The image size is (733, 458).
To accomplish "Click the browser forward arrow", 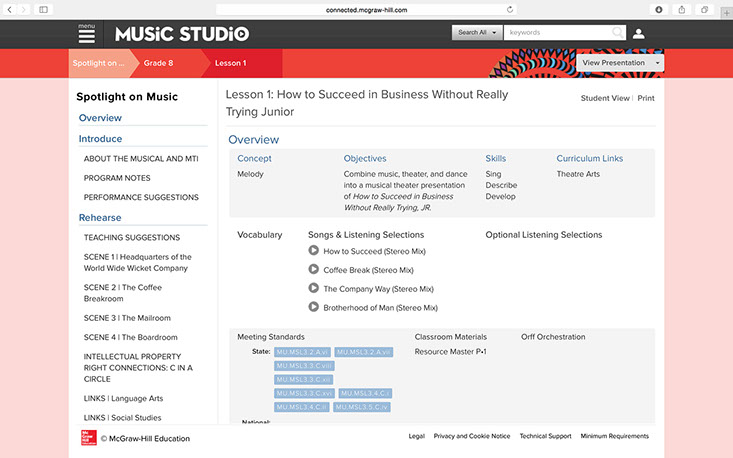I will click(23, 9).
